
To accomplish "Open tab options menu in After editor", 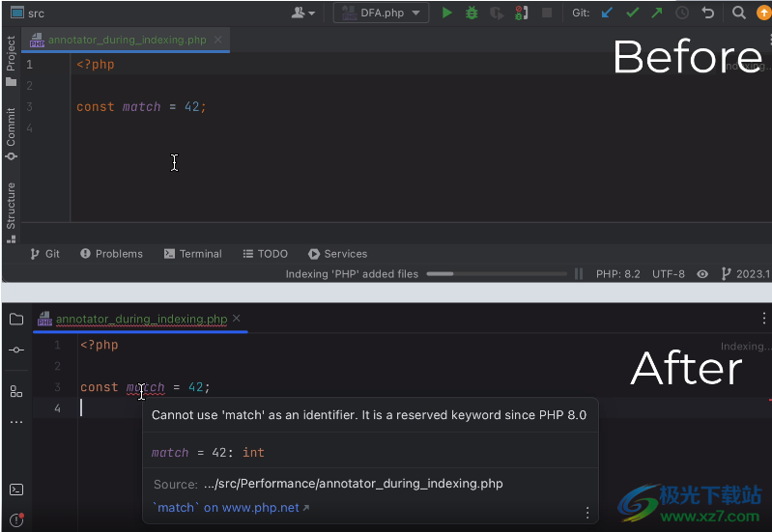I will (x=763, y=319).
